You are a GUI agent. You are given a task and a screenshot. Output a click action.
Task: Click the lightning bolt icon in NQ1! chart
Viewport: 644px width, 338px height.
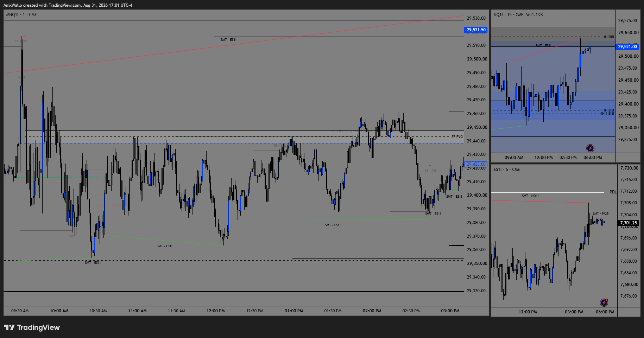(x=590, y=148)
